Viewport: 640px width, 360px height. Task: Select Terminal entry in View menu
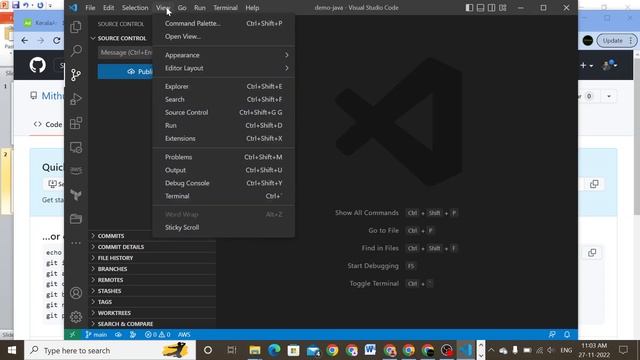click(223, 196)
